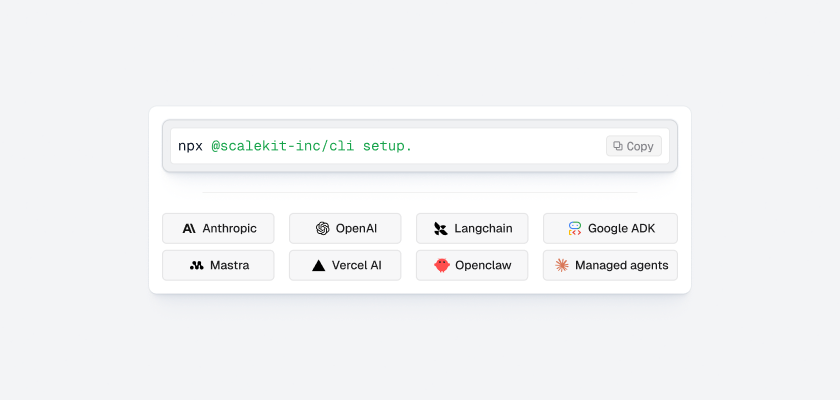This screenshot has width=840, height=400.
Task: Click the Vercel triangle logo icon
Action: coord(319,265)
